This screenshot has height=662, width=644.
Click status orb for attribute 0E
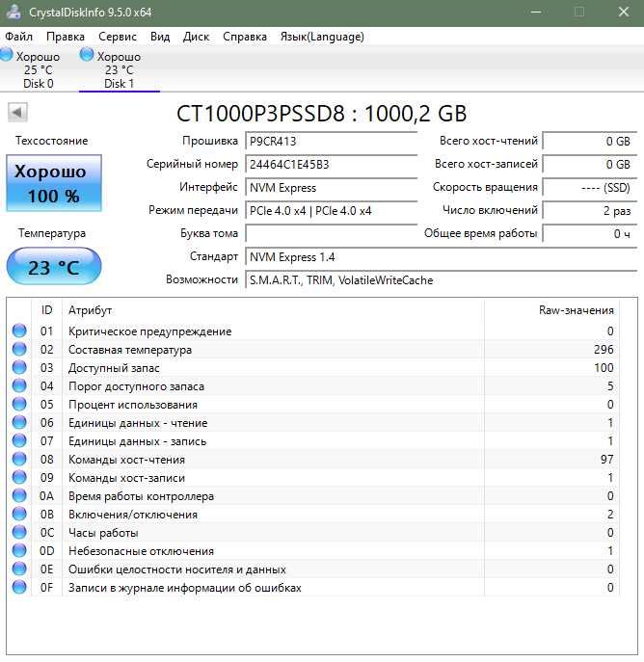[19, 569]
